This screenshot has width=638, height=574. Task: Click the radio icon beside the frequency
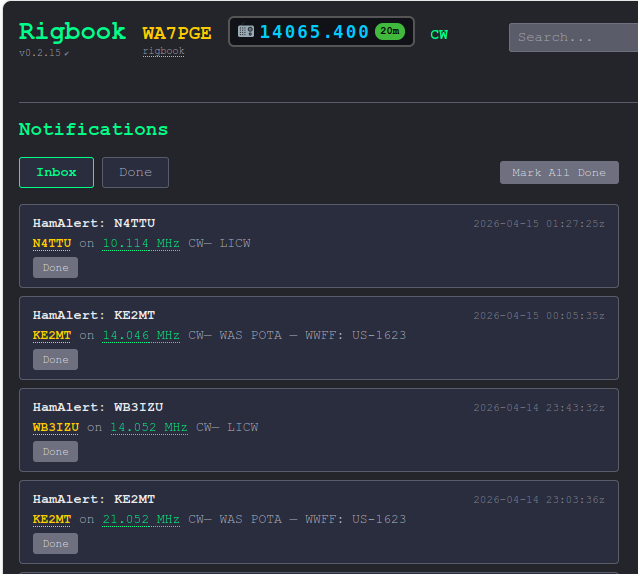tap(246, 31)
